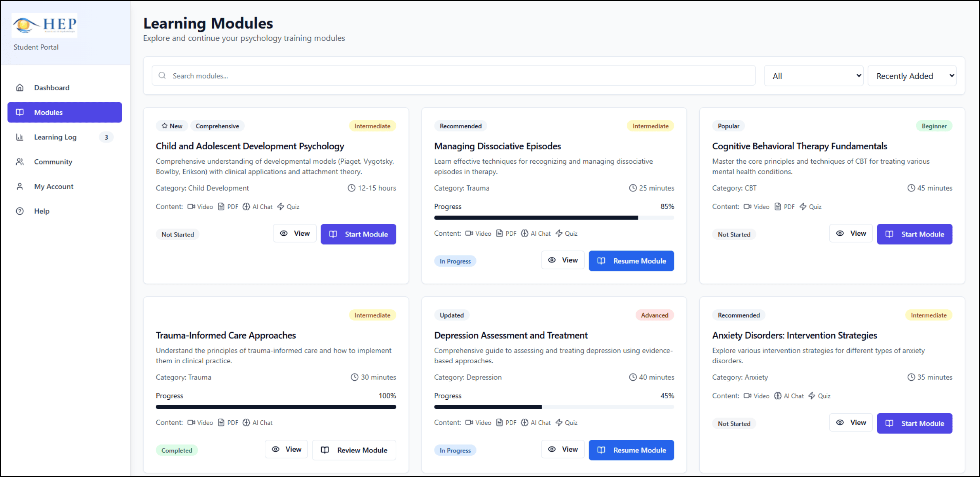Click the Help question mark icon

click(x=20, y=211)
